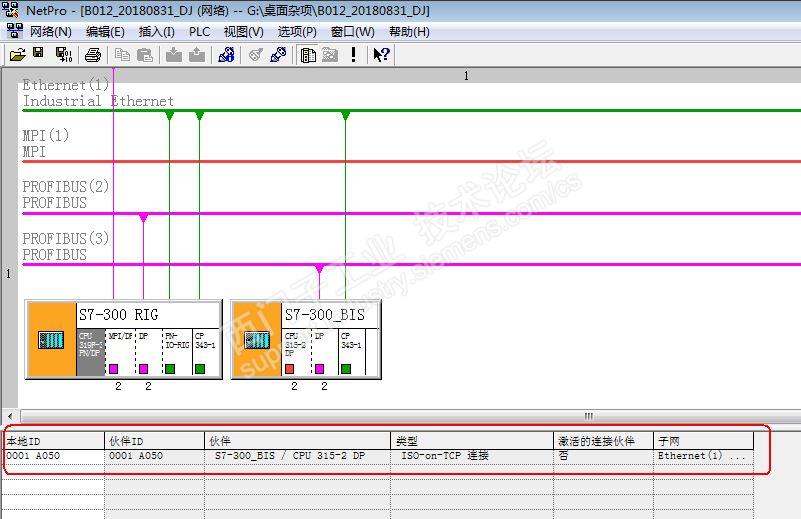Open the 窗口(W) menu

point(352,32)
